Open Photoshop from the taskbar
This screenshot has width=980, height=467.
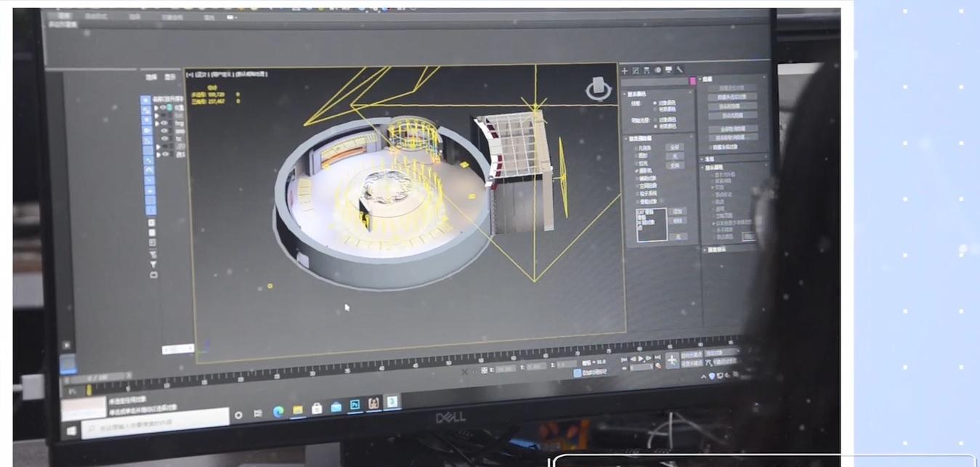(355, 405)
